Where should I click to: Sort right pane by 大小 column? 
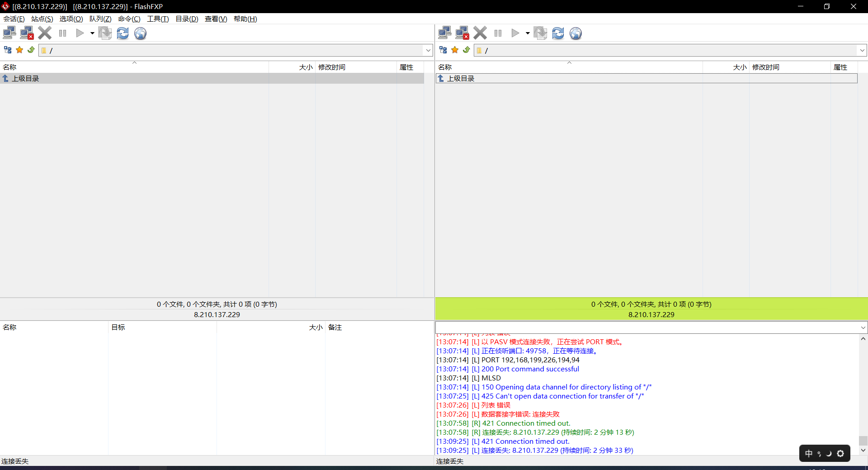point(726,67)
